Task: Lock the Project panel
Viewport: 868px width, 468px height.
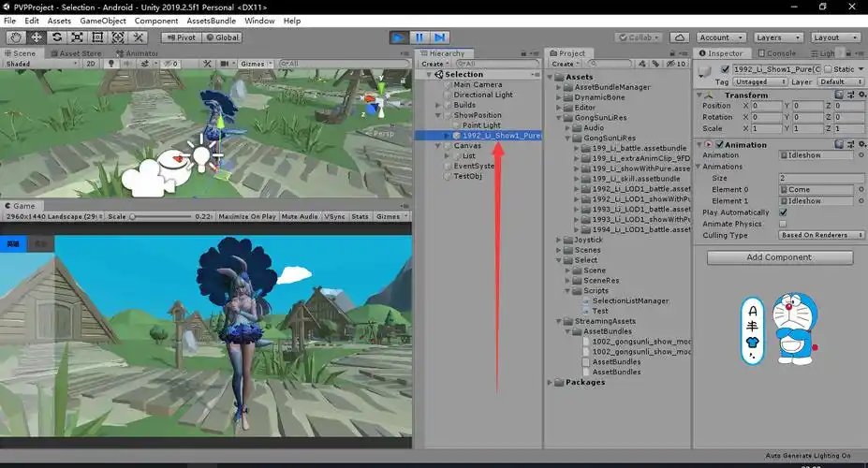Action: click(672, 53)
